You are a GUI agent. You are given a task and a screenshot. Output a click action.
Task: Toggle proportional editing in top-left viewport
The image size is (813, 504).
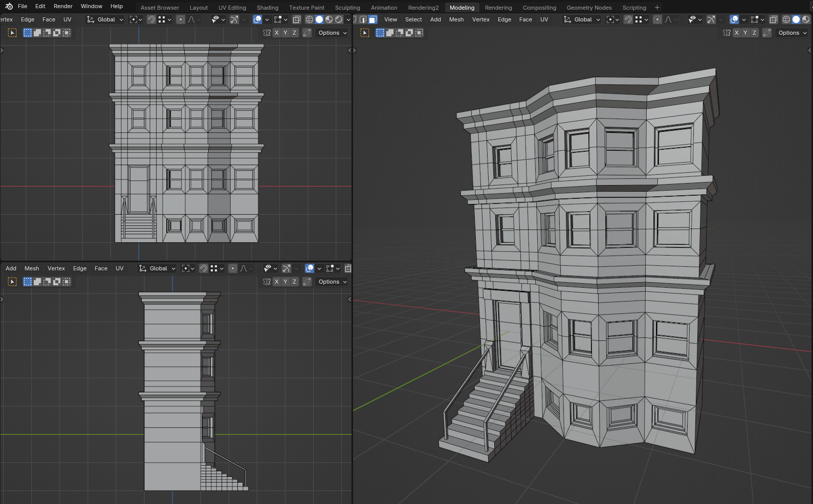181,19
